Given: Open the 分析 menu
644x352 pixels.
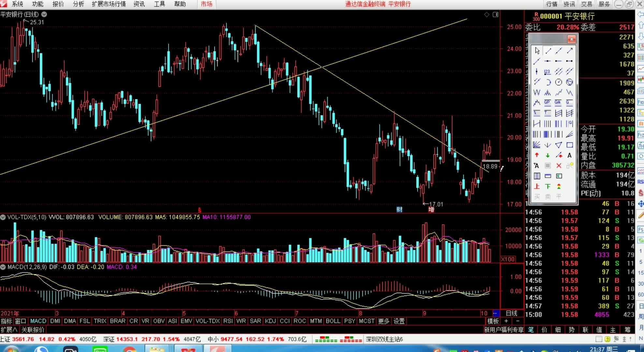Looking at the screenshot, I should [78, 4].
